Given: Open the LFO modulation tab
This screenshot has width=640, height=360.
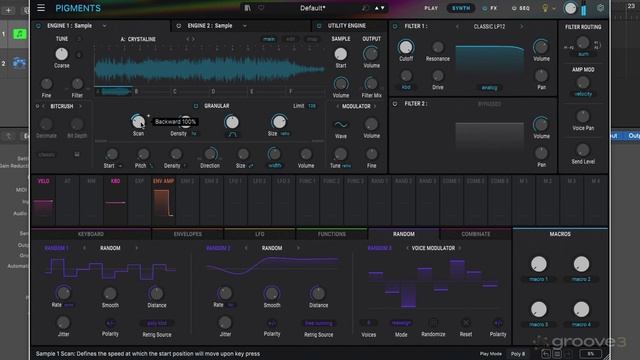Looking at the screenshot, I should [260, 234].
